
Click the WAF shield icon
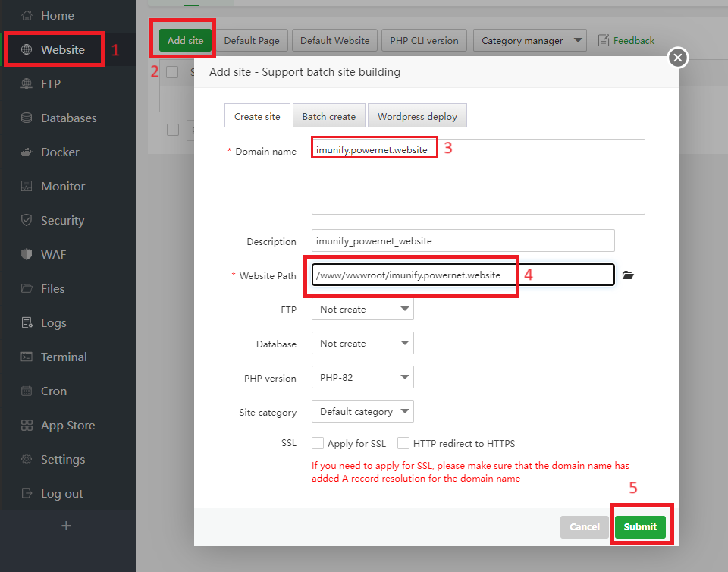coord(27,254)
